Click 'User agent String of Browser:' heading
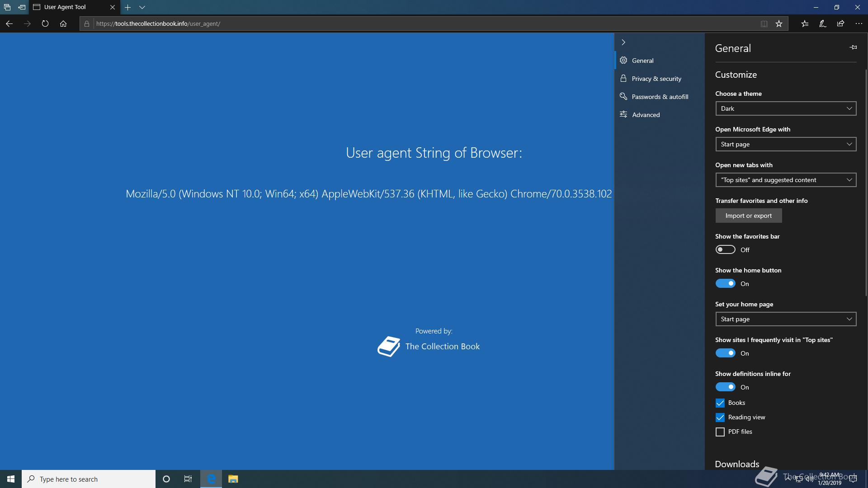The width and height of the screenshot is (868, 488). [434, 153]
